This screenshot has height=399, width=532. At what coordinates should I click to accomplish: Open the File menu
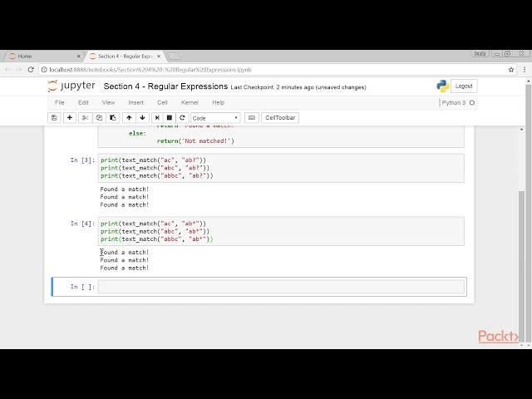pos(59,102)
